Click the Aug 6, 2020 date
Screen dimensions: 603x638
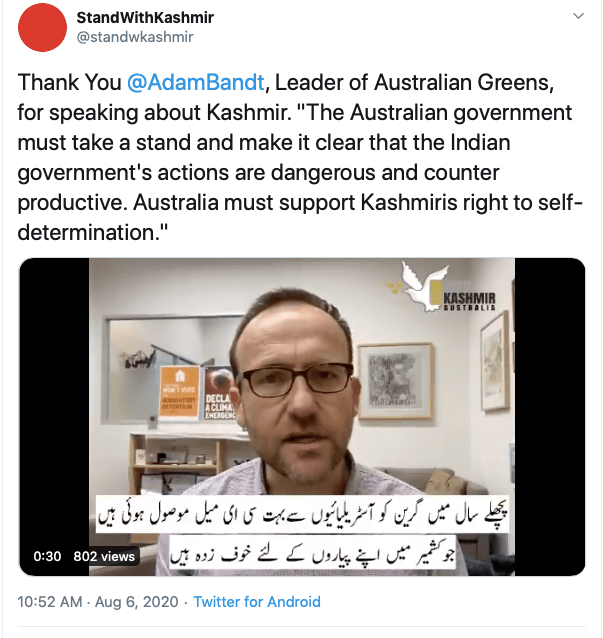click(136, 602)
